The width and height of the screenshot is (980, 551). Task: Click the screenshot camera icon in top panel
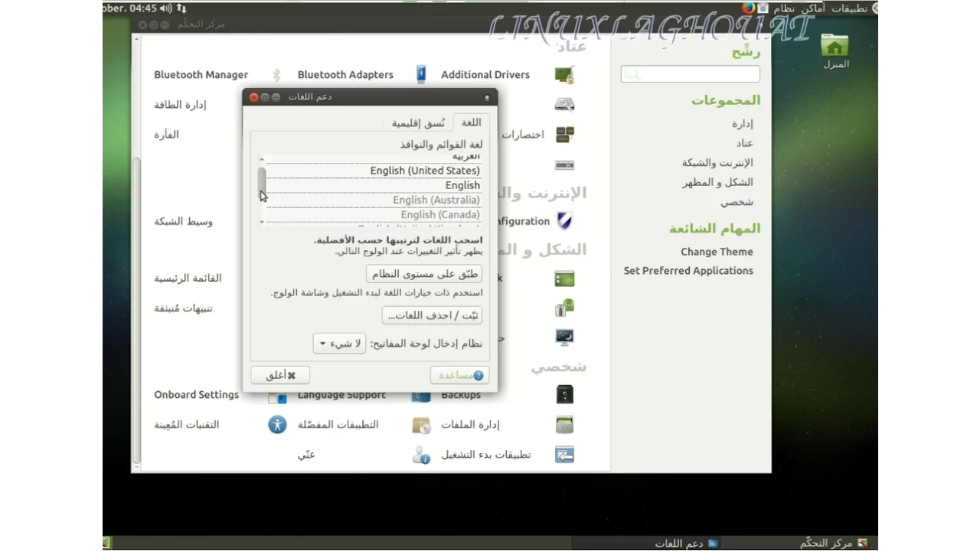763,8
